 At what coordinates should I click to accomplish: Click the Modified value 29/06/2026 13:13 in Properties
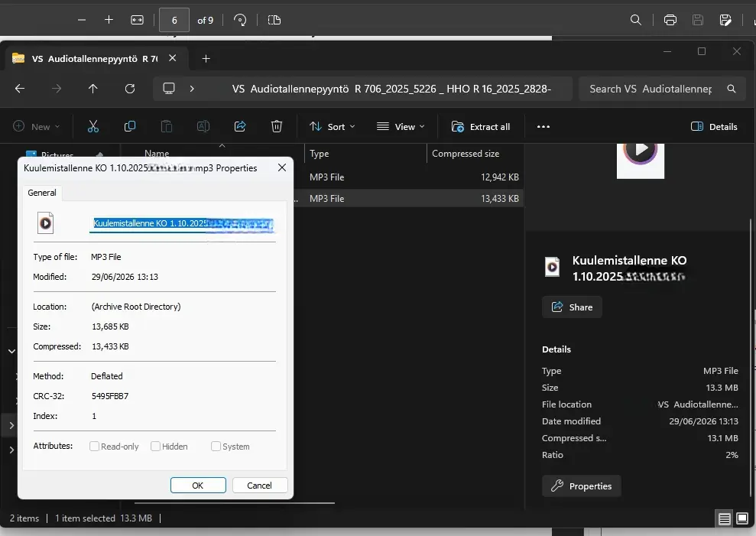[125, 277]
